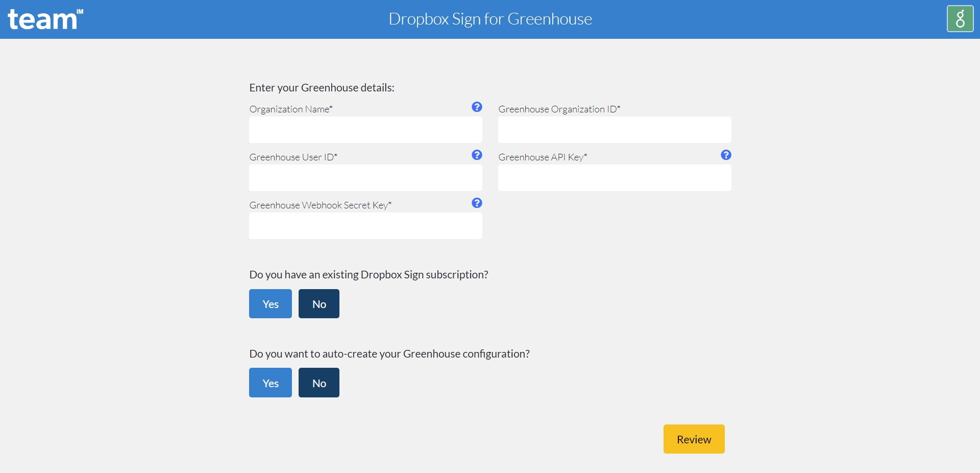980x473 pixels.
Task: Click the Greenhouse Webhook Secret Key field
Action: click(365, 226)
